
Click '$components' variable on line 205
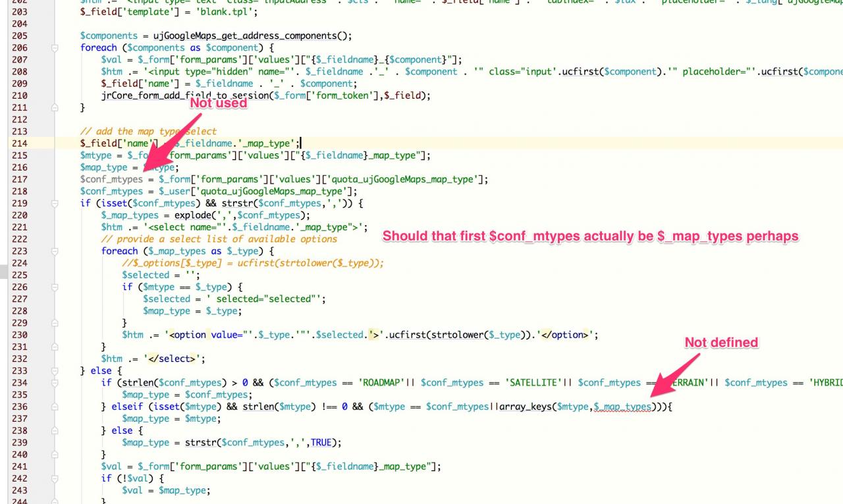tap(109, 36)
